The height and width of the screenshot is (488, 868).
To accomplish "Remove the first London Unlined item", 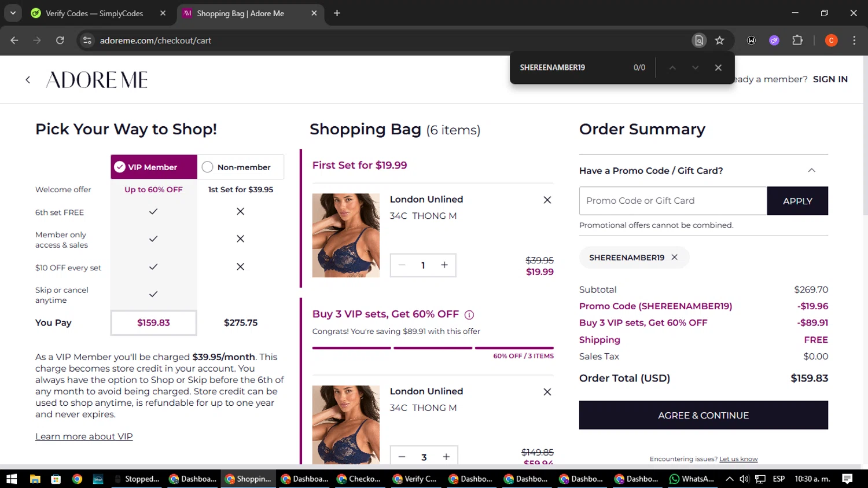I will [547, 200].
